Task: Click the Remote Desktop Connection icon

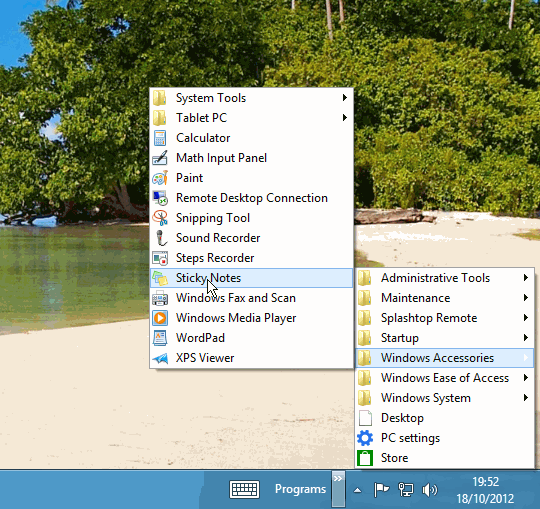Action: tap(160, 198)
